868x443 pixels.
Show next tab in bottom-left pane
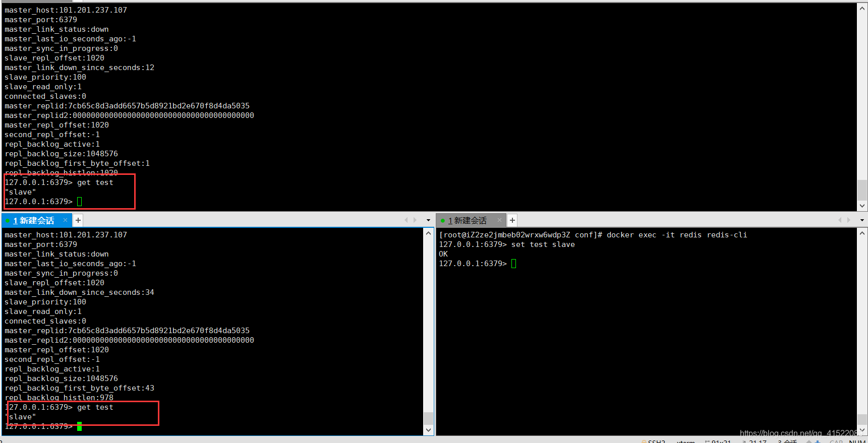pos(415,220)
